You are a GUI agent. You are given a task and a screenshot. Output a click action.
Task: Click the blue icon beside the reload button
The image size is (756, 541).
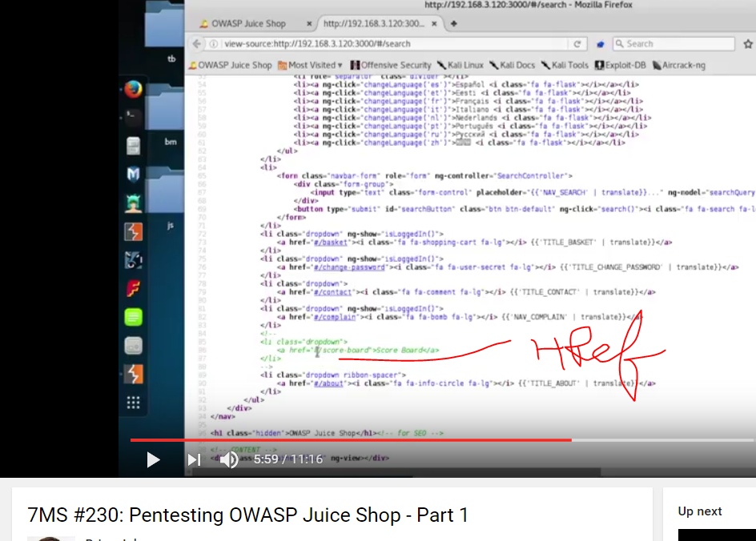[601, 44]
